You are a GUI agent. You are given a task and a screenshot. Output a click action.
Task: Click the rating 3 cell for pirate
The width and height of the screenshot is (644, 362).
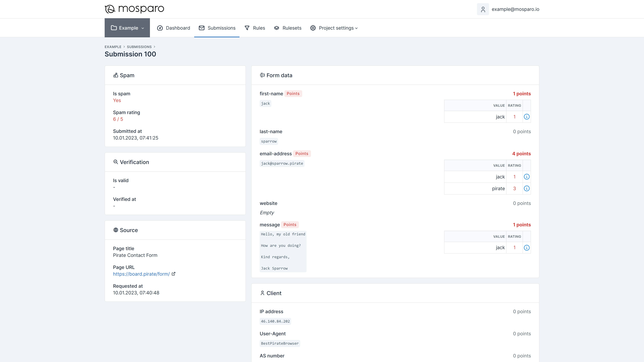coord(515,188)
